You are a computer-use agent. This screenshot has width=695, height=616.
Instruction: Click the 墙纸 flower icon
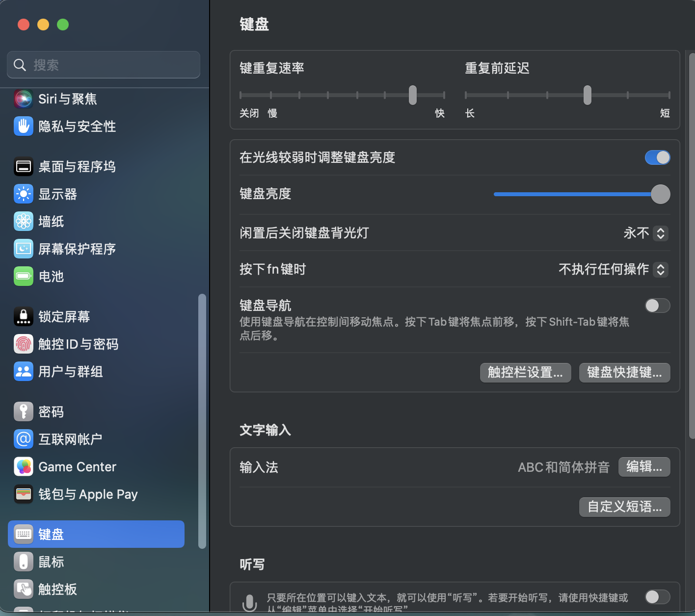(x=23, y=222)
